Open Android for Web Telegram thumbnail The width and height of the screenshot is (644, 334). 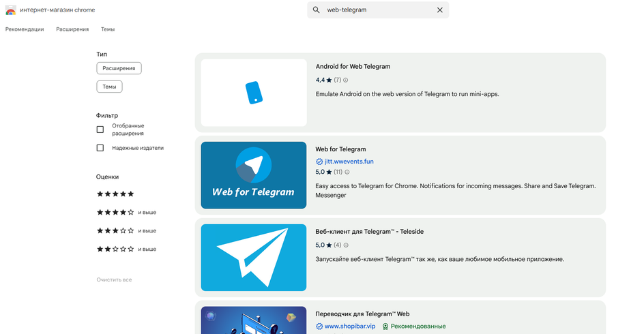click(x=254, y=93)
